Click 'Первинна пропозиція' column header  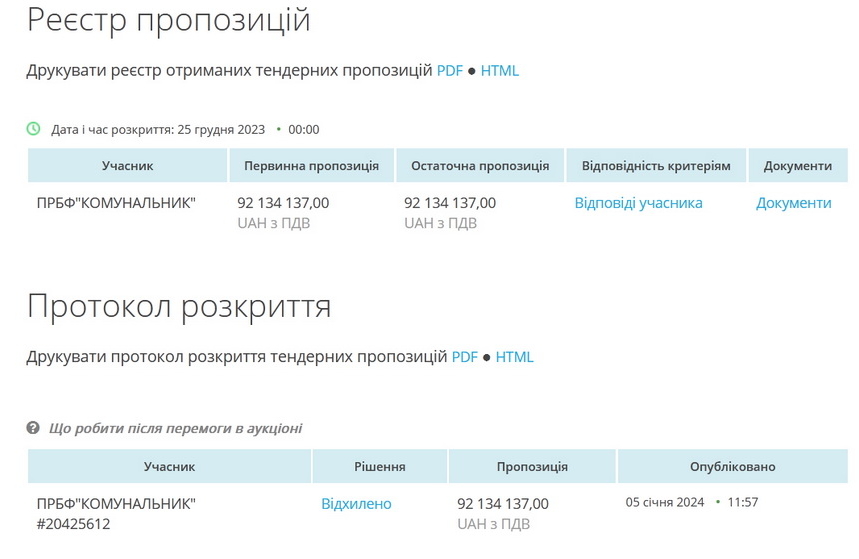point(312,166)
